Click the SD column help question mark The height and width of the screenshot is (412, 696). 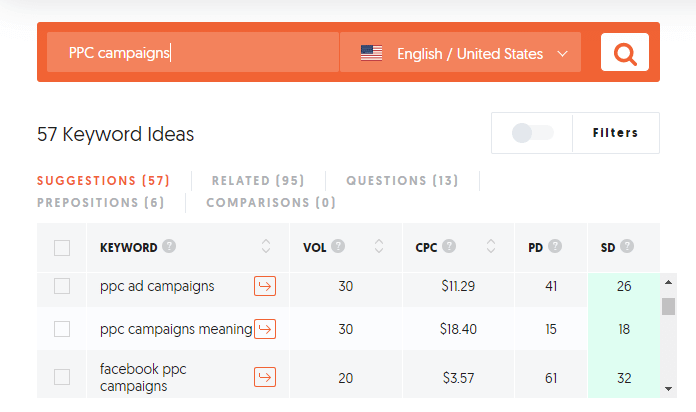tap(627, 246)
